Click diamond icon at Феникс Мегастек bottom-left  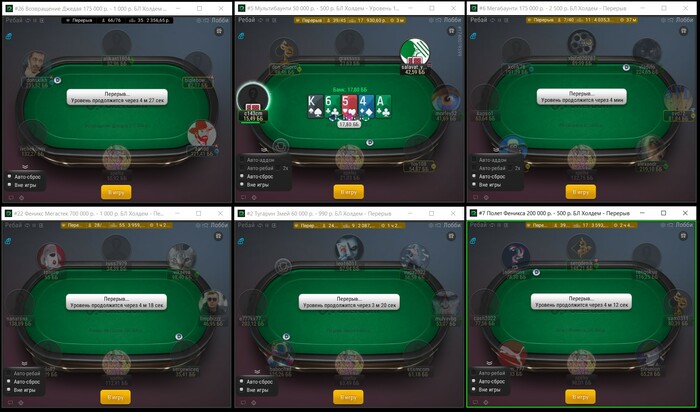coord(21,402)
